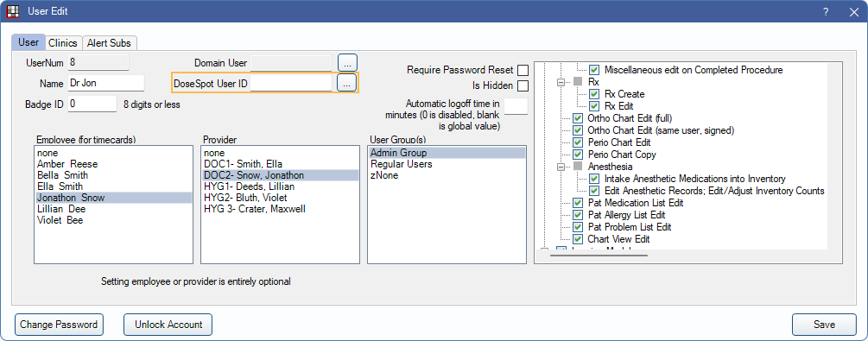Select employee 'Jonathon Snow'
This screenshot has height=341, width=868.
113,198
